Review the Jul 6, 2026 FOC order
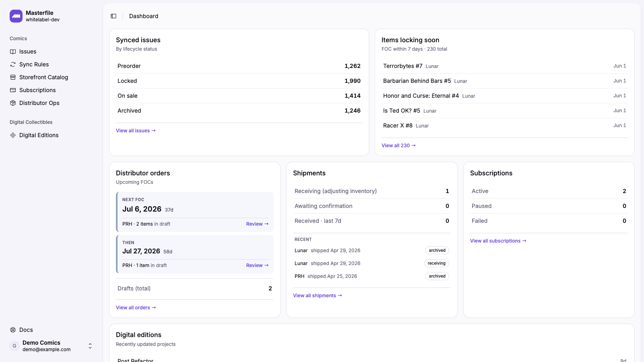The height and width of the screenshot is (362, 644). point(257,224)
